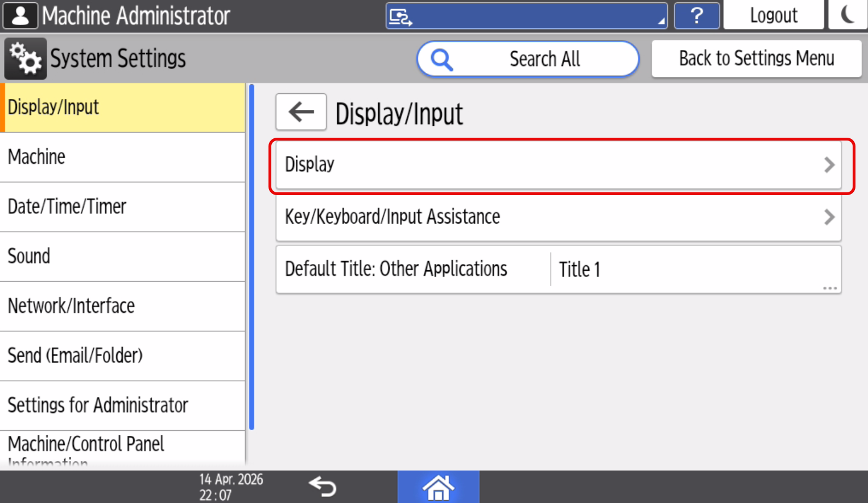Image resolution: width=868 pixels, height=503 pixels.
Task: Open the help question mark button
Action: tap(697, 15)
